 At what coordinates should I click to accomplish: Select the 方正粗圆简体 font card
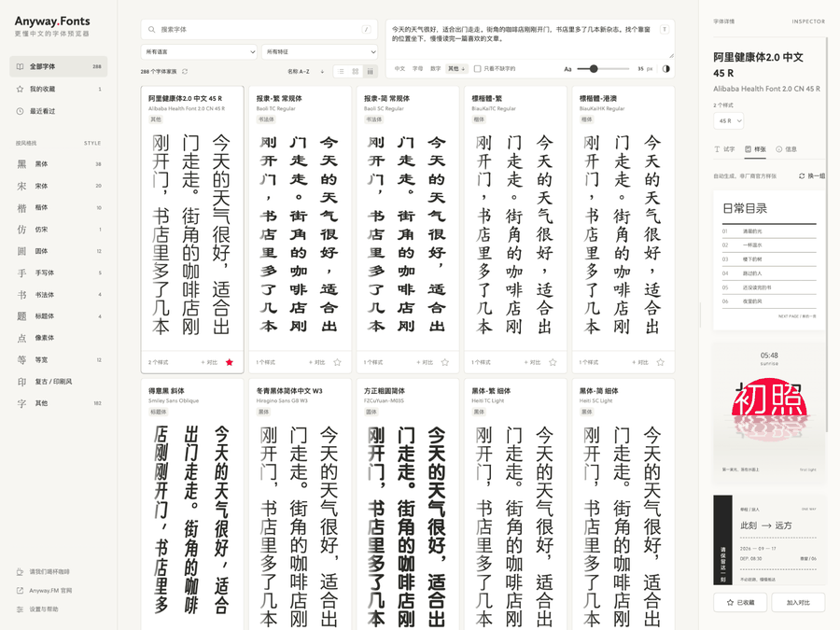408,504
